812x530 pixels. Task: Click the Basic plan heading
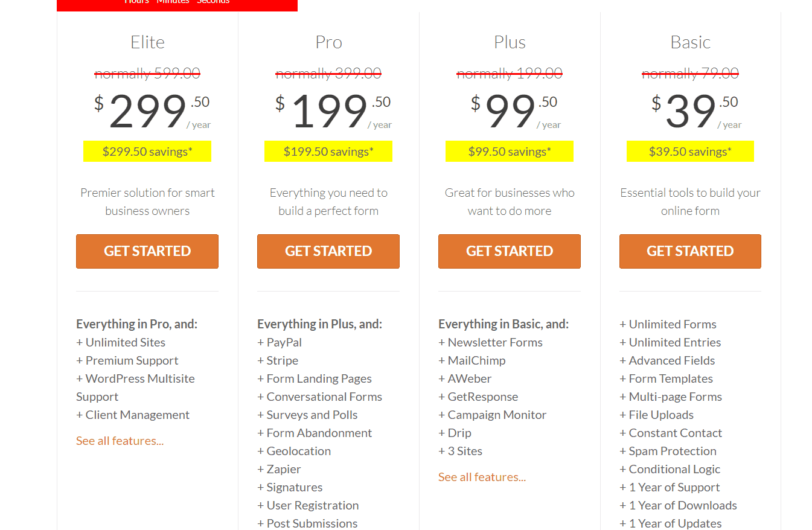pos(690,42)
